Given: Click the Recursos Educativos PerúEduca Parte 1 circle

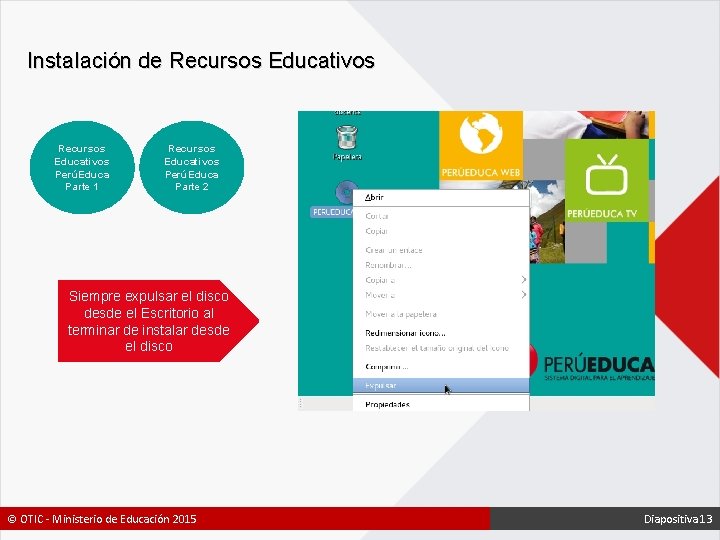Looking at the screenshot, I should 82,167.
